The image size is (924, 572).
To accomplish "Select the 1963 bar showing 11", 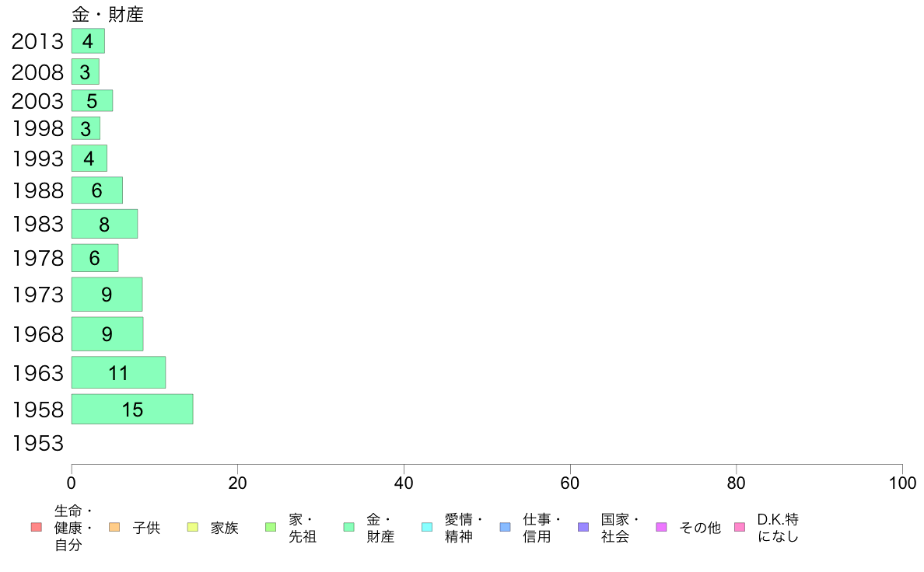I will [118, 372].
